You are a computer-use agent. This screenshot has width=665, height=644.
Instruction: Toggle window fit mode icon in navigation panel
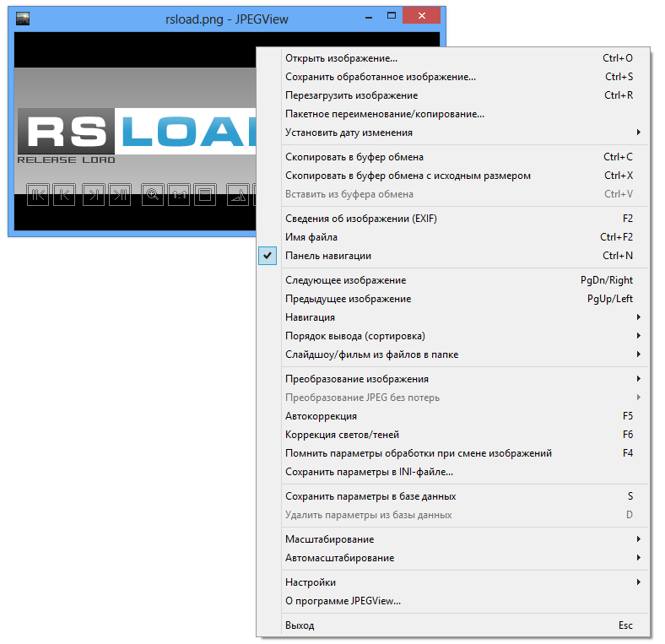205,195
